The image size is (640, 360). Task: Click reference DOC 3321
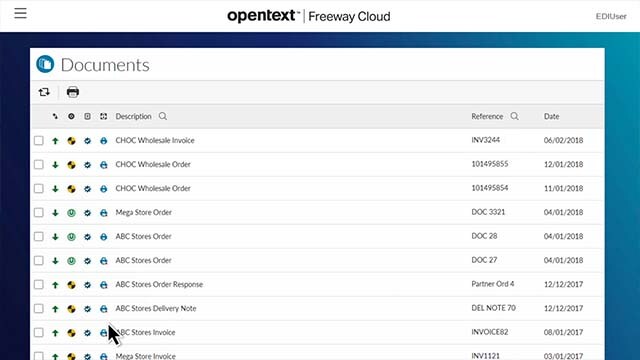pyautogui.click(x=488, y=212)
